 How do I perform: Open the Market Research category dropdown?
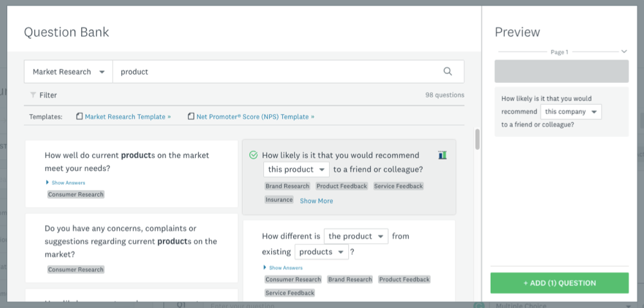point(68,72)
